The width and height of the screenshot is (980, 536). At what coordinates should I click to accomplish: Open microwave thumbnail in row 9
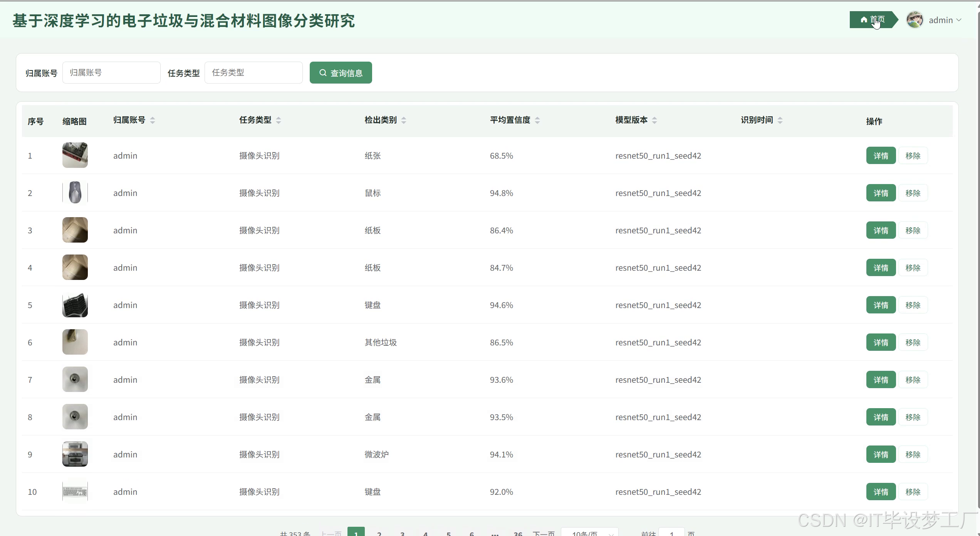pos(75,454)
